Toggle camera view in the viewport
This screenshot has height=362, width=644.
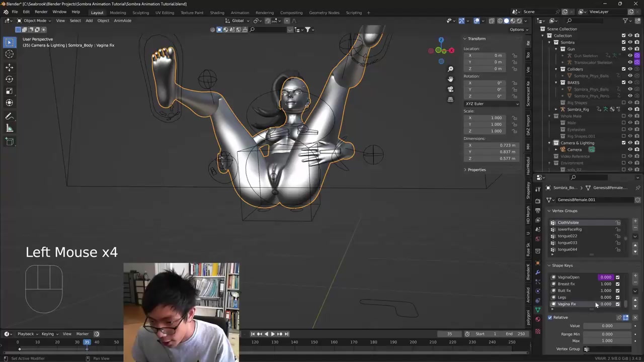click(450, 89)
